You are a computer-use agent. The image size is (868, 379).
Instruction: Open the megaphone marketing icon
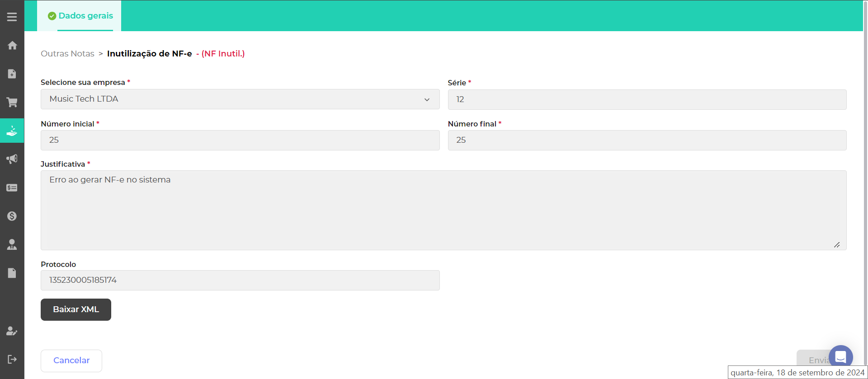pos(12,159)
